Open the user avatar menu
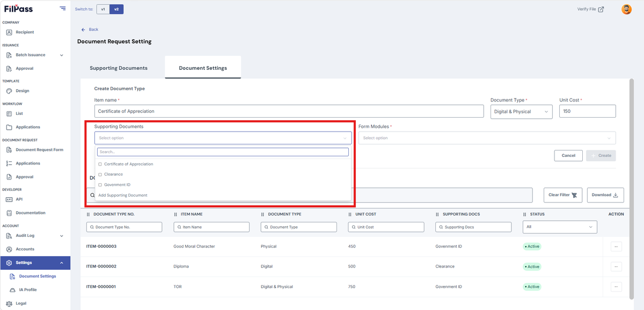This screenshot has width=644, height=310. point(626,9)
